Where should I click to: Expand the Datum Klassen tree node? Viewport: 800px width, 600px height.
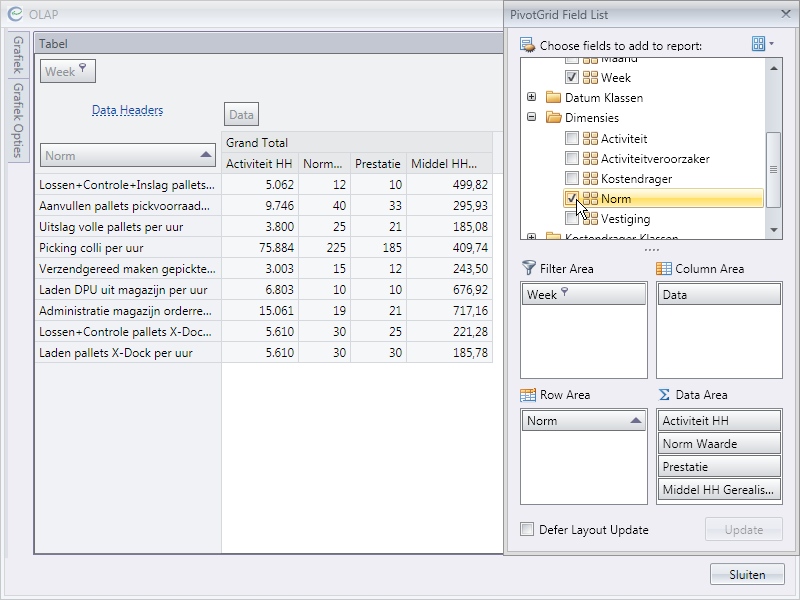(x=531, y=98)
